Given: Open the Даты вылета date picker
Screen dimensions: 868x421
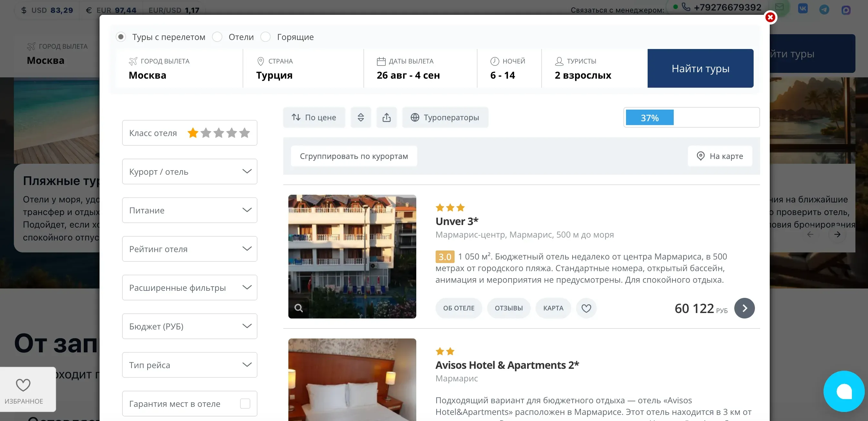Looking at the screenshot, I should click(420, 68).
